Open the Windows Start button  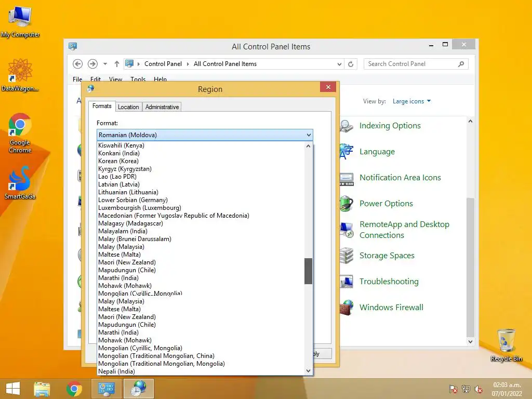tap(13, 389)
